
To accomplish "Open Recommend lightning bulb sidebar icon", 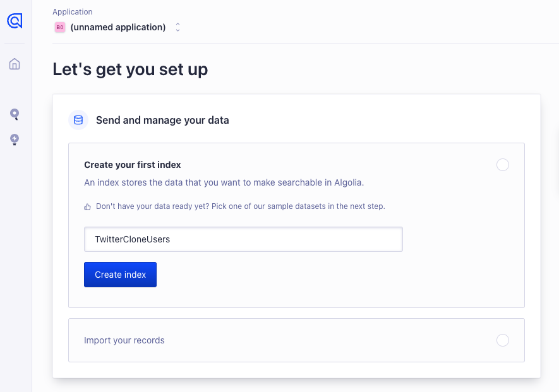I will (x=15, y=140).
